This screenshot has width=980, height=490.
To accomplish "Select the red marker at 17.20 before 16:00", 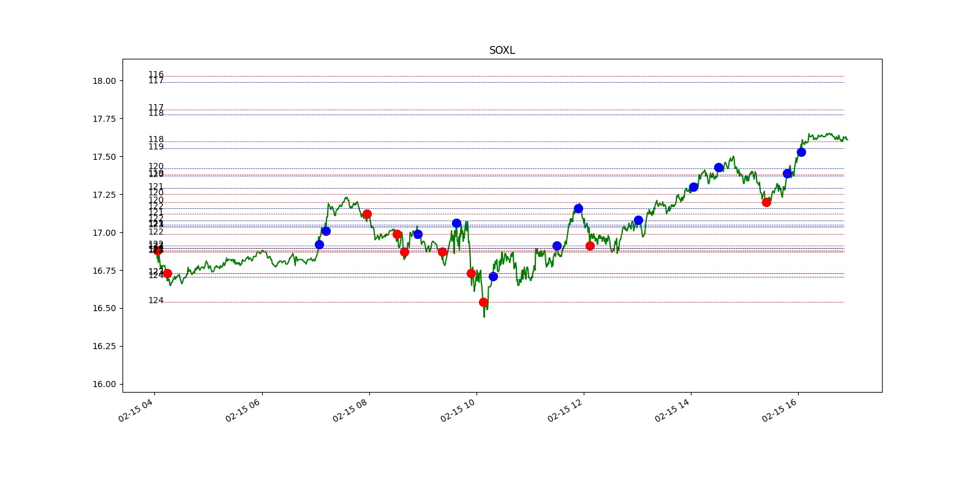I will 766,202.
